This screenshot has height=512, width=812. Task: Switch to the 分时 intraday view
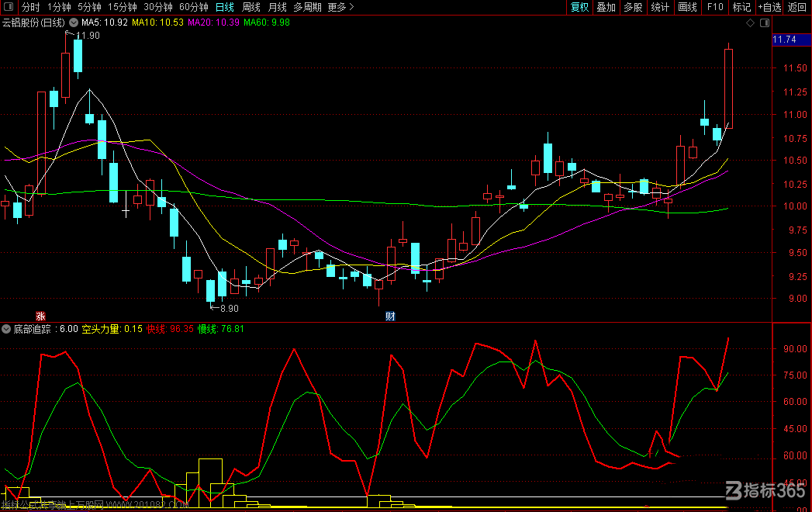point(30,7)
